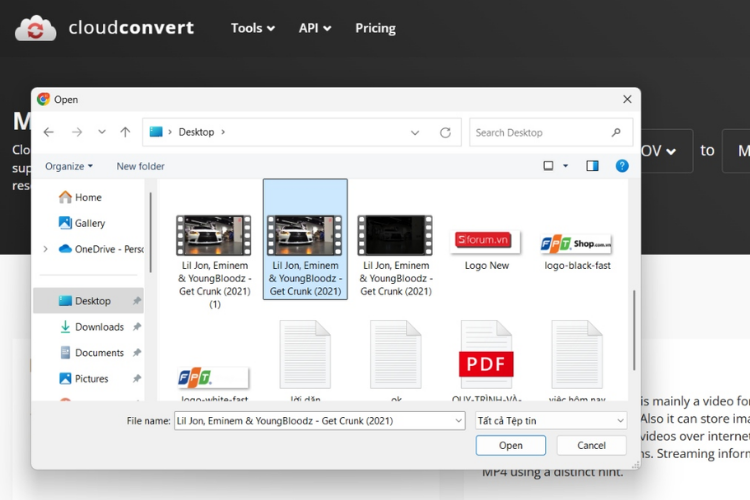
Task: Click the Cancel button
Action: tap(591, 445)
